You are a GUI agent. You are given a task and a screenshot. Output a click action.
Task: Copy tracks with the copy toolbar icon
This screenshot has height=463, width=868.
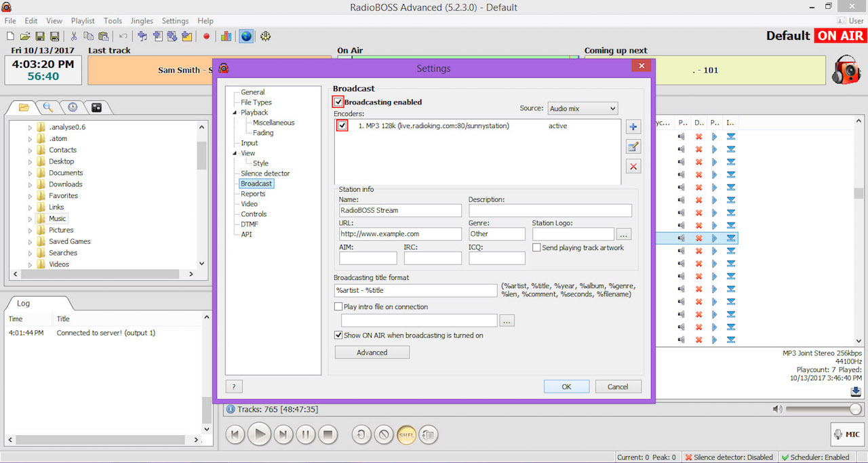tap(88, 36)
